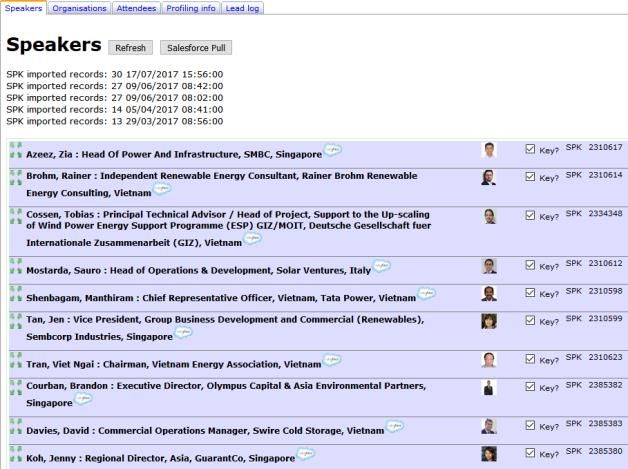Click the Salesforce Pull button
The width and height of the screenshot is (628, 469).
click(196, 48)
